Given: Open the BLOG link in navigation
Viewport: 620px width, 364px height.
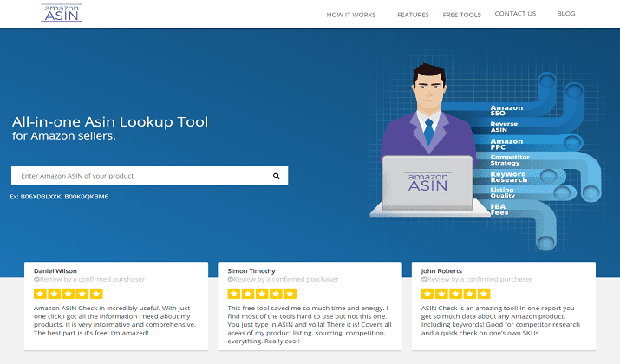Looking at the screenshot, I should click(x=566, y=14).
